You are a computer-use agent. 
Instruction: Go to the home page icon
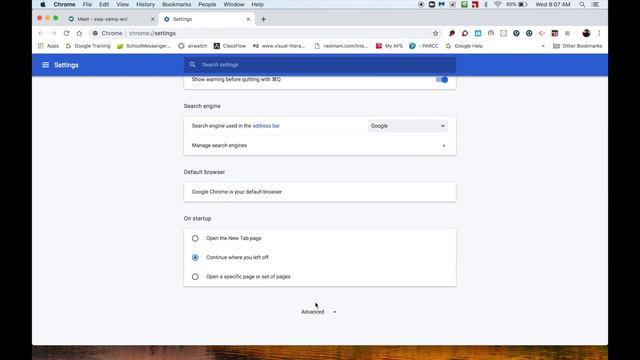tap(79, 33)
